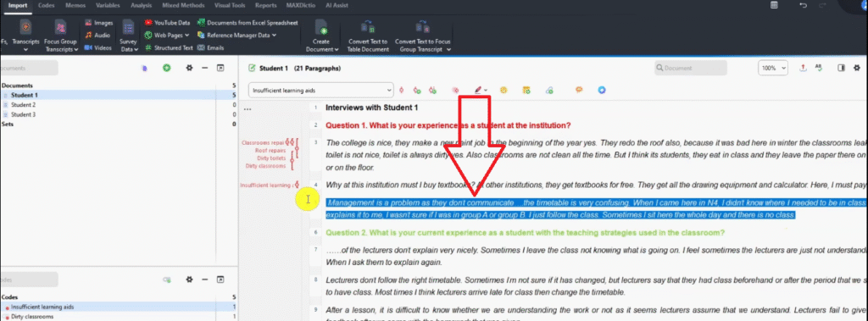Undock the Documents panel window
868x321 pixels.
pos(220,68)
